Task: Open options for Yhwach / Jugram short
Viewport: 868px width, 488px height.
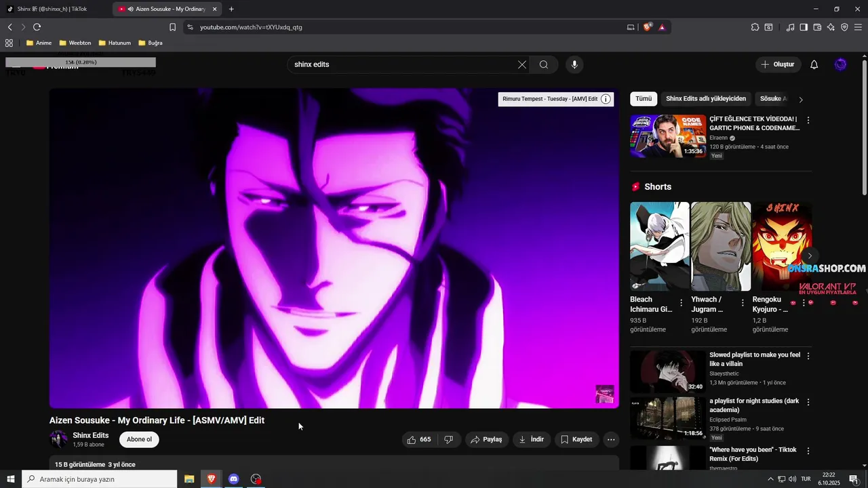Action: click(743, 303)
